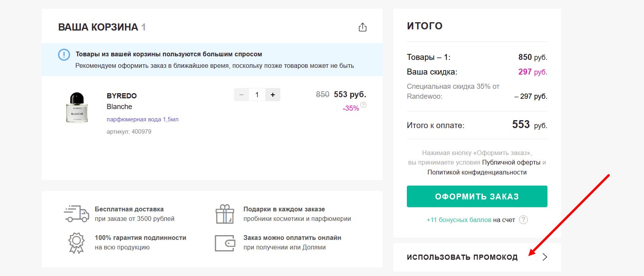
Task: Click the quantity field showing 1
Action: tap(257, 95)
